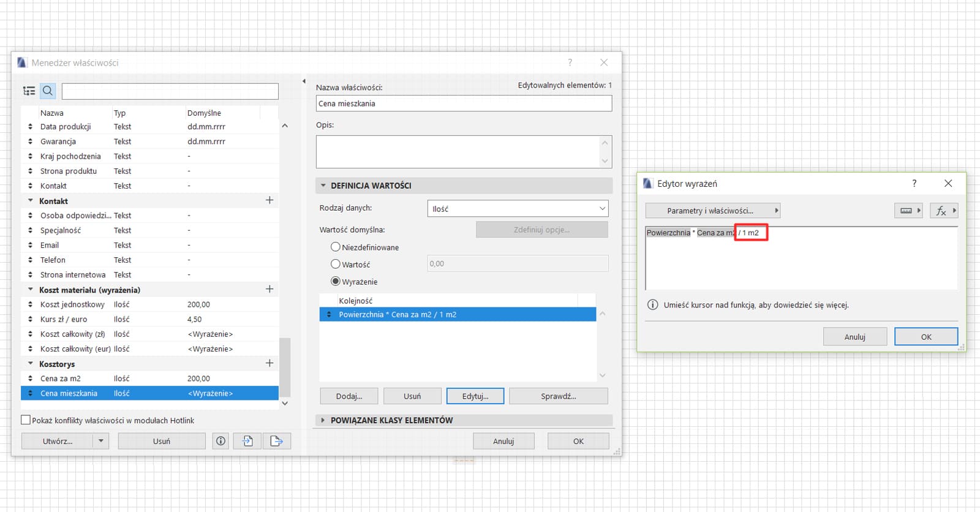The image size is (980, 512).
Task: Click Anuluj in Menedżer właściwości
Action: click(503, 441)
